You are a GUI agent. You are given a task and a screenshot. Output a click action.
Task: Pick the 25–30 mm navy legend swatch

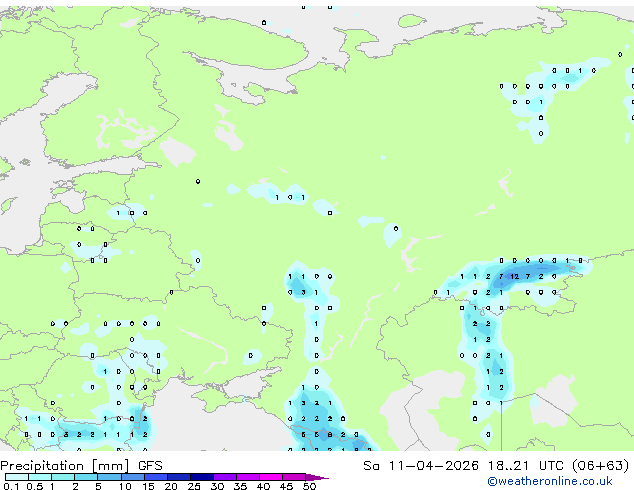tap(201, 477)
